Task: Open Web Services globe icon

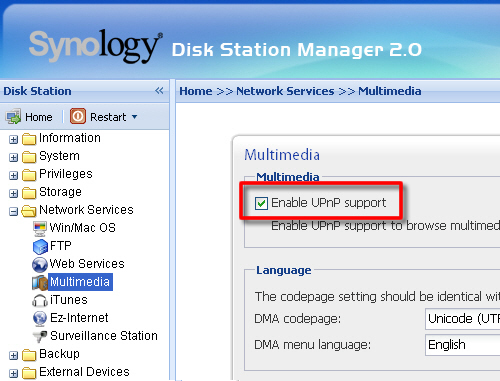Action: pos(40,264)
